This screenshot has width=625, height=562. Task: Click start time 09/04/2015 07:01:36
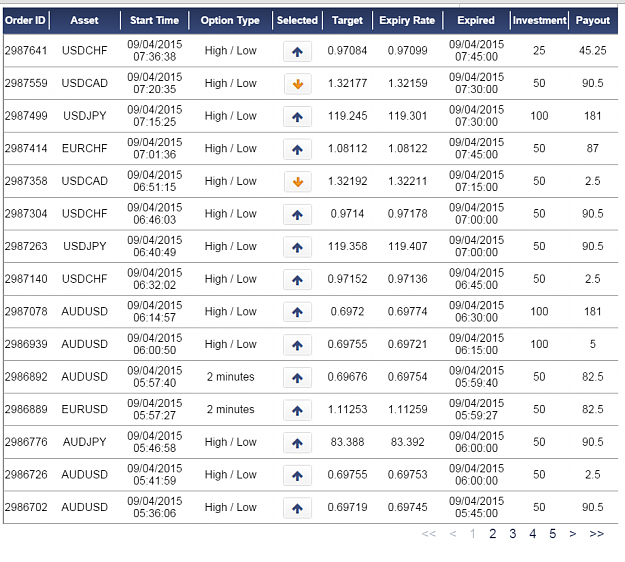click(x=155, y=148)
